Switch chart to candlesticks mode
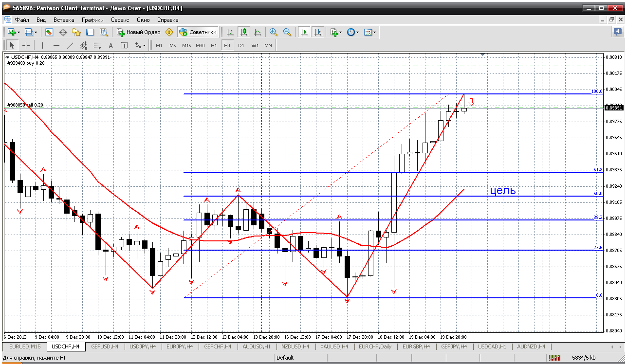Viewport: 627px width, 364px height. tap(244, 32)
